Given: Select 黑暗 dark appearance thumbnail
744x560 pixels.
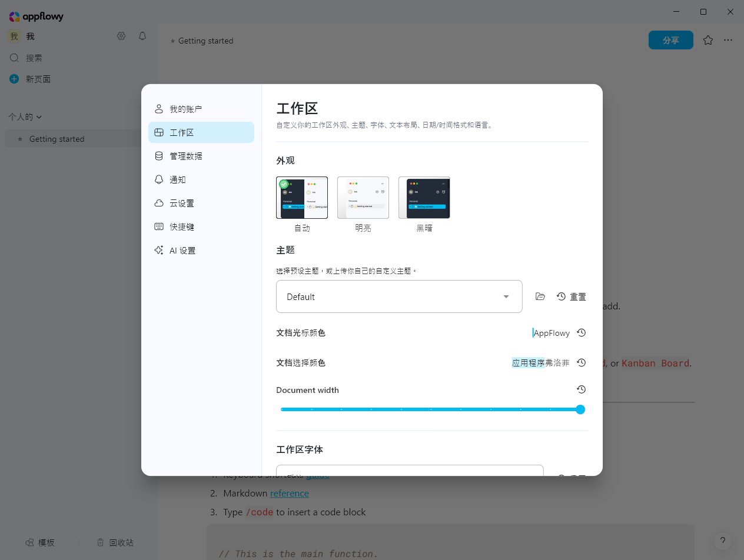Looking at the screenshot, I should (424, 198).
